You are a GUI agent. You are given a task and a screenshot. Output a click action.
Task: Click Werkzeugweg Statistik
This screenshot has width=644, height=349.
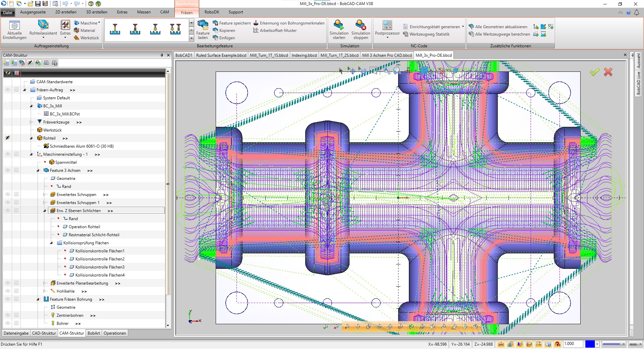point(426,34)
